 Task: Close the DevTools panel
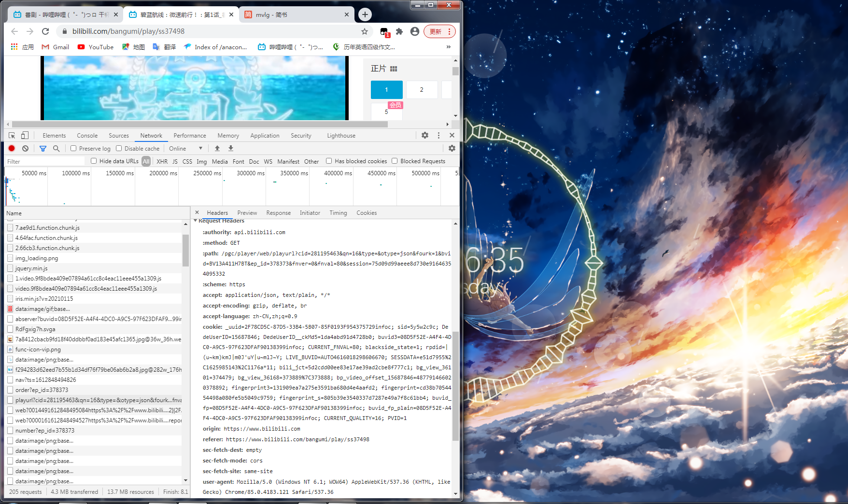pos(452,136)
